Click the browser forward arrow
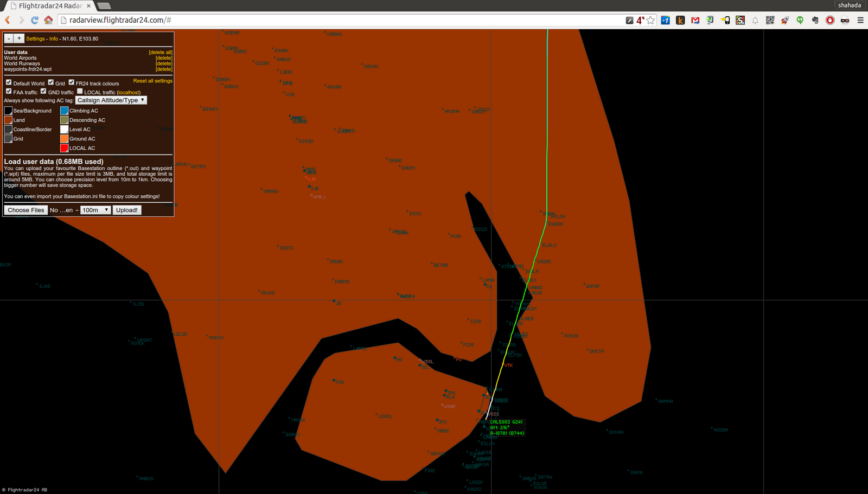 [21, 20]
